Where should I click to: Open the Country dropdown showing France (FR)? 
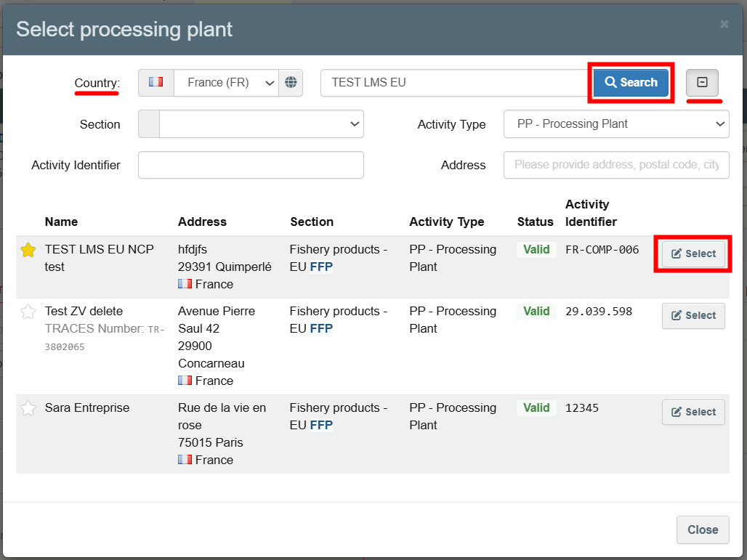click(x=226, y=83)
